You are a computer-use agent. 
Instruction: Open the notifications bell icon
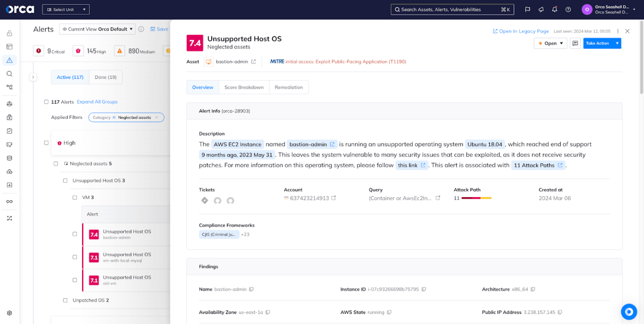(x=555, y=10)
